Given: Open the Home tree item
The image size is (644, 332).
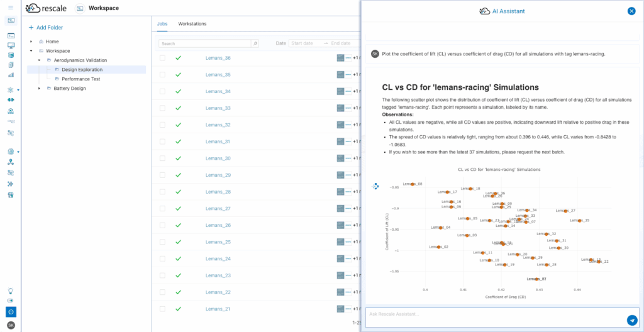Looking at the screenshot, I should point(52,41).
